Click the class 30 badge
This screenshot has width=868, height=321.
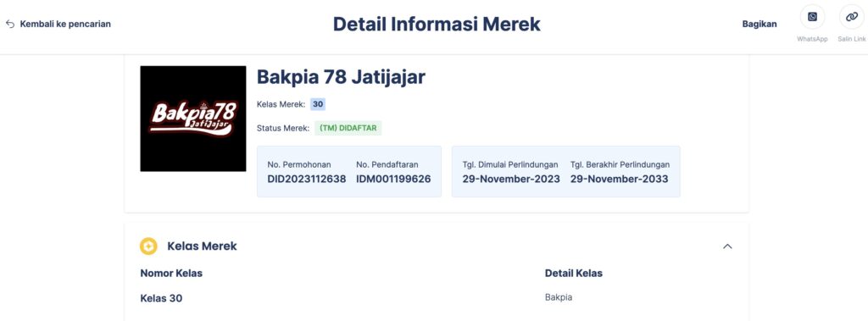click(318, 104)
